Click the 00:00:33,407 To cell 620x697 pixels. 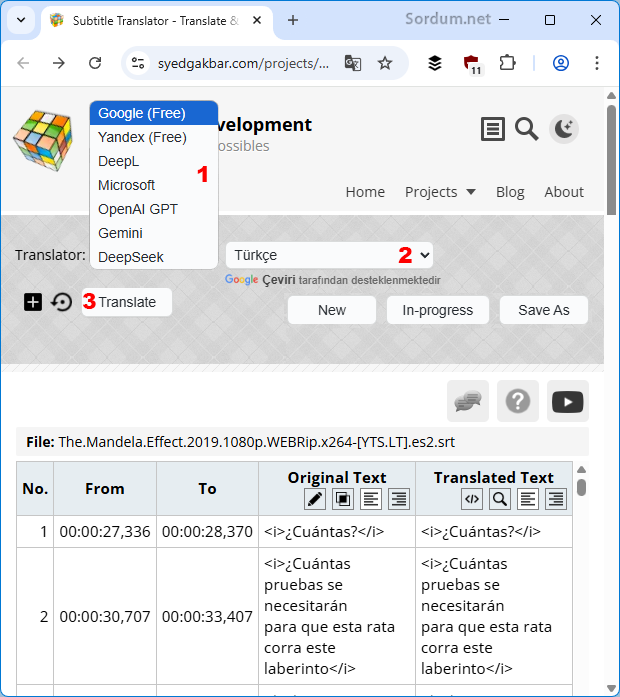coord(207,617)
